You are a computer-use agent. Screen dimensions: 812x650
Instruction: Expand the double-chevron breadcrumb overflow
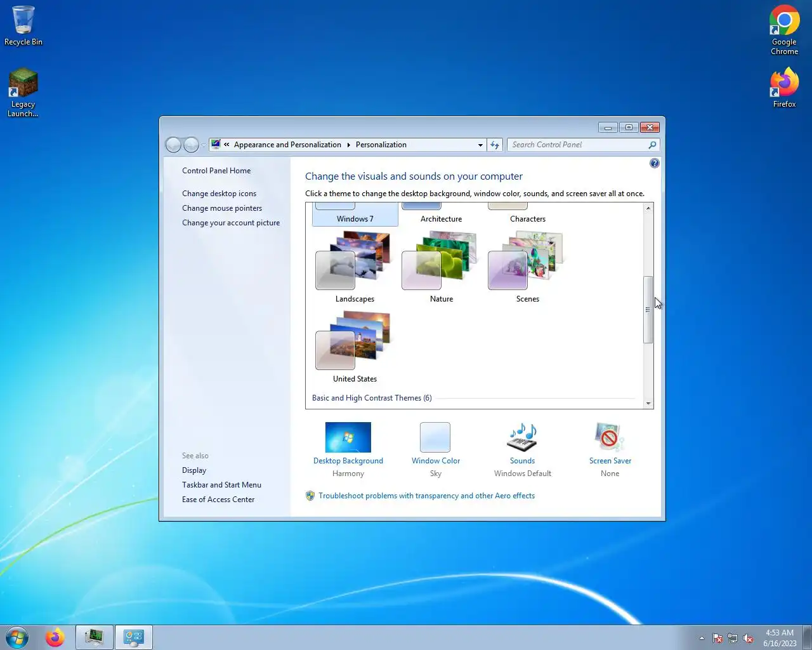pos(226,145)
